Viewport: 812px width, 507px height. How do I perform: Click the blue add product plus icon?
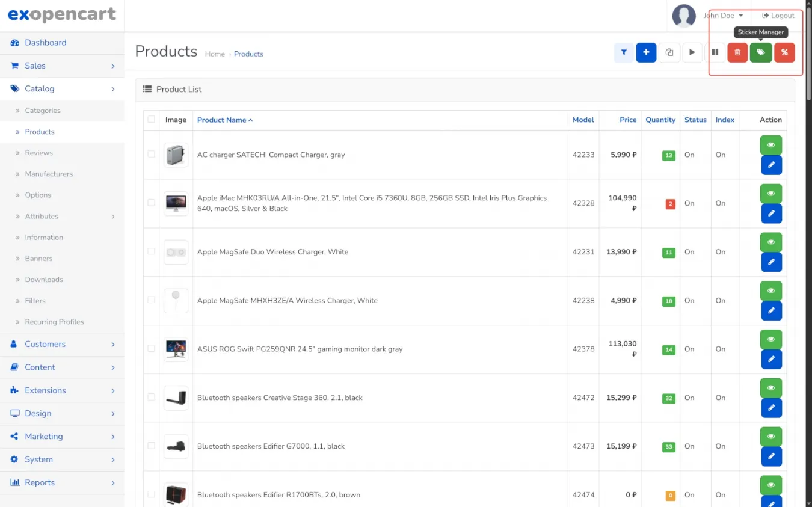click(x=646, y=52)
